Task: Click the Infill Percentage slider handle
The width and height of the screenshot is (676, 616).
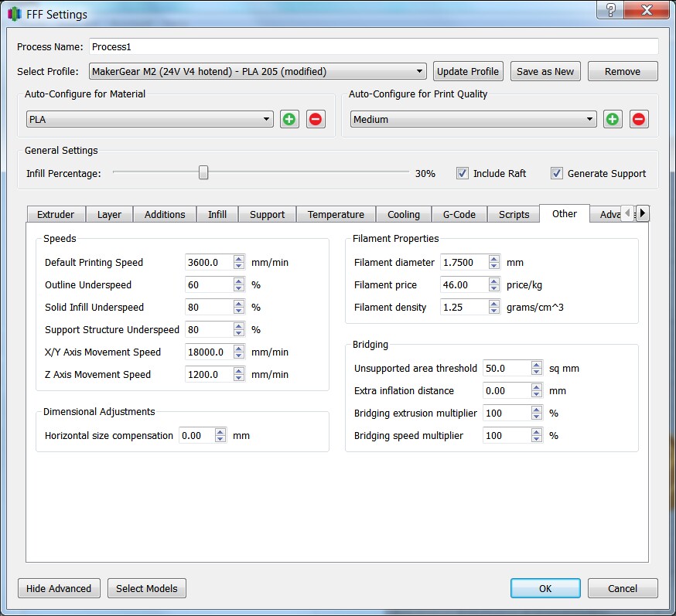Action: [203, 173]
